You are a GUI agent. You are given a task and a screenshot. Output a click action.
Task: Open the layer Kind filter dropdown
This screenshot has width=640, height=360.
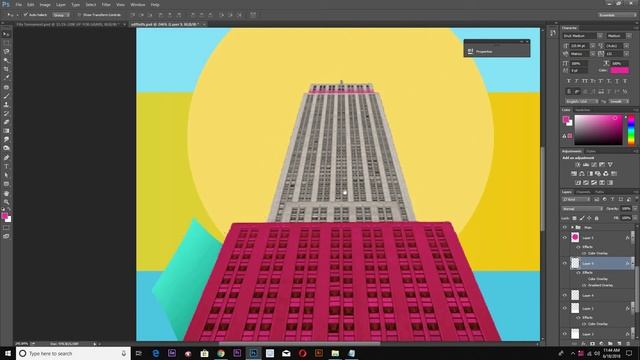pos(576,200)
